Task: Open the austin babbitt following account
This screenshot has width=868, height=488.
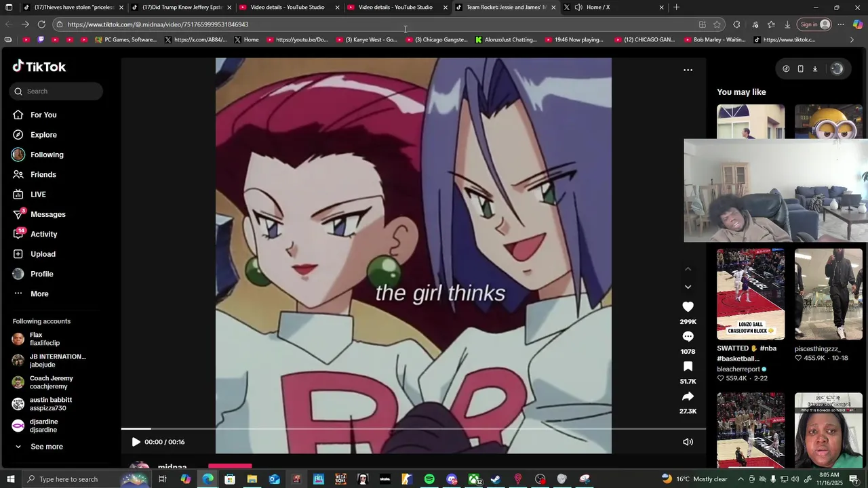Action: click(x=42, y=404)
